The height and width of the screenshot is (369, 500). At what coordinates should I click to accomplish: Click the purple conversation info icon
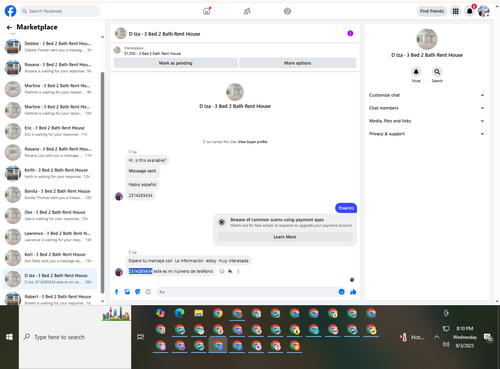[x=350, y=33]
